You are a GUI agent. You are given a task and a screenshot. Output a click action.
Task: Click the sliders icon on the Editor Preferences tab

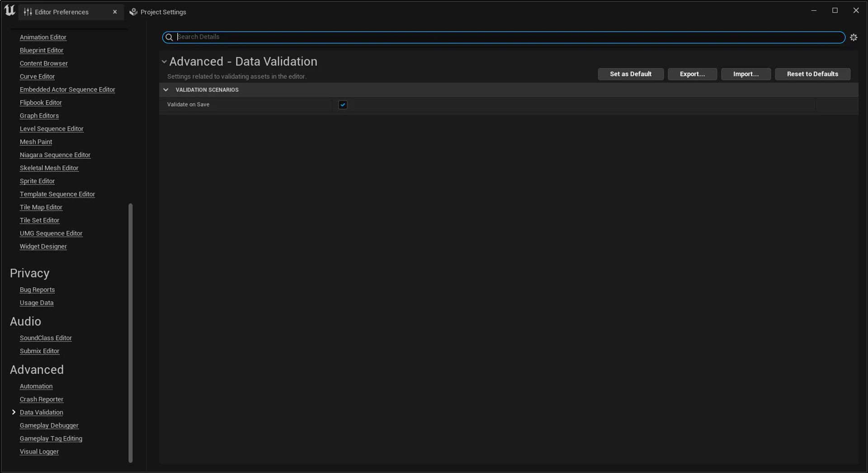(28, 12)
